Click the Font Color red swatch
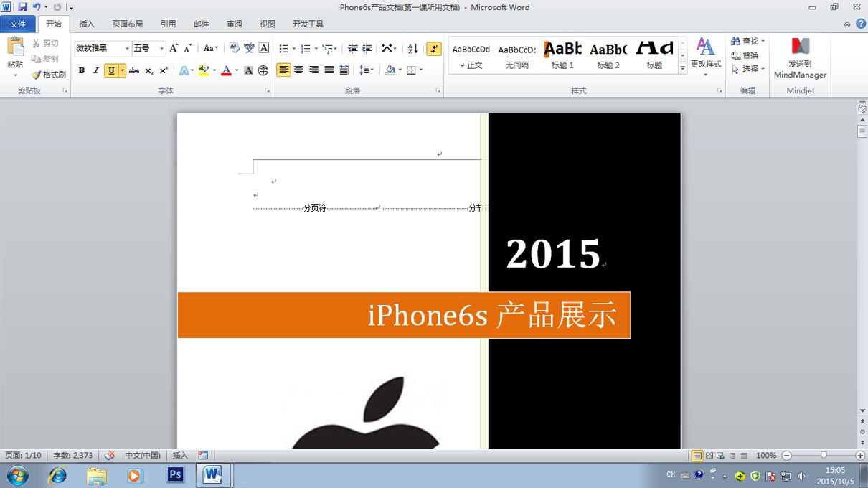The height and width of the screenshot is (488, 868). [226, 70]
